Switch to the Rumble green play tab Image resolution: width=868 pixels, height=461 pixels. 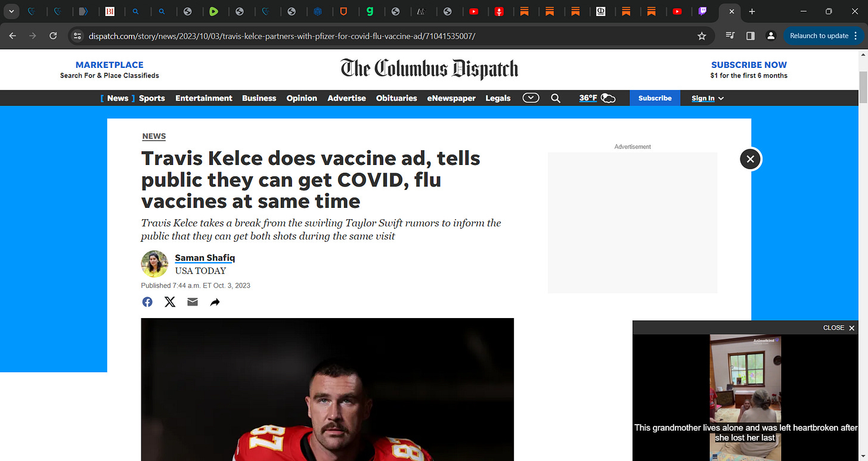coord(214,11)
